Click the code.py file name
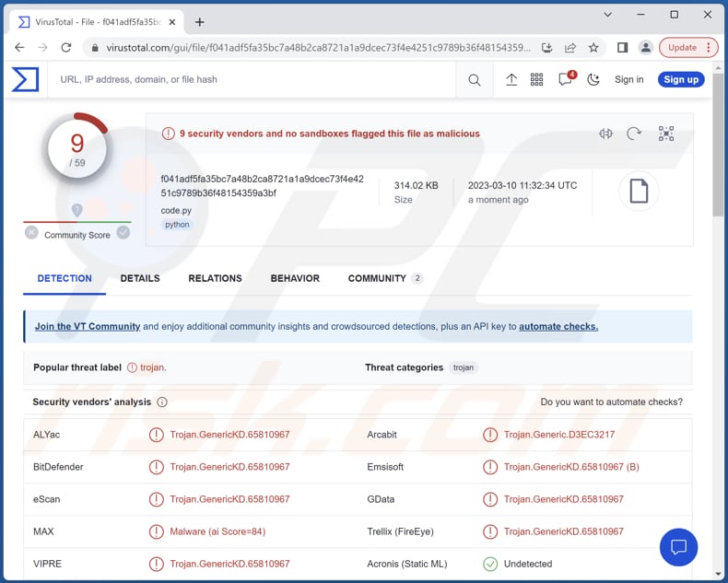 coord(176,211)
